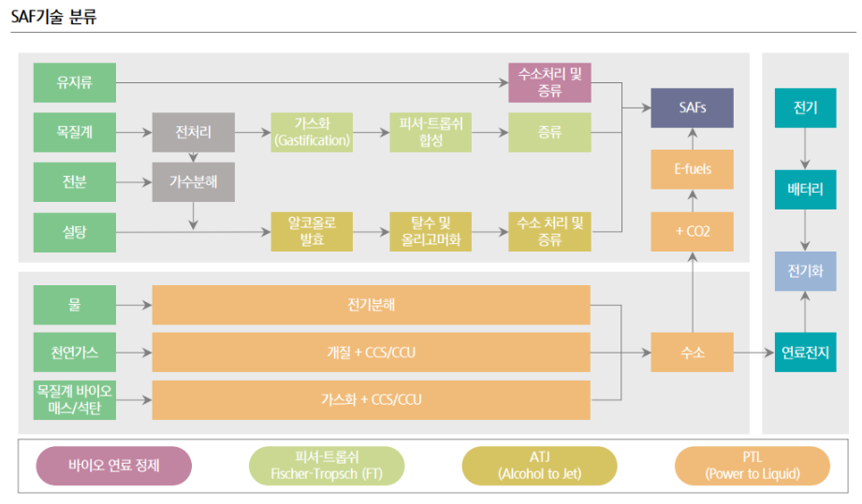862x504 pixels.
Task: Click the 'ATJ (Alcohol to Jet)' legend pill
Action: (539, 466)
